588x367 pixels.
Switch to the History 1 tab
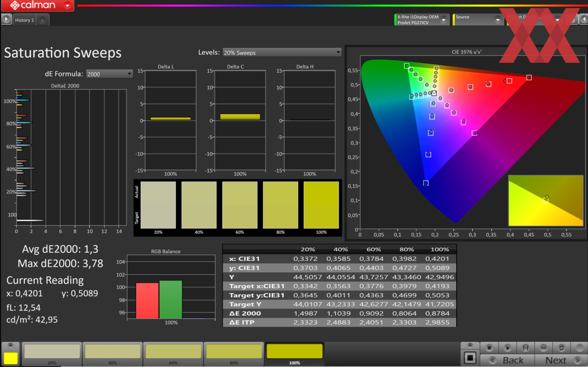tap(24, 20)
